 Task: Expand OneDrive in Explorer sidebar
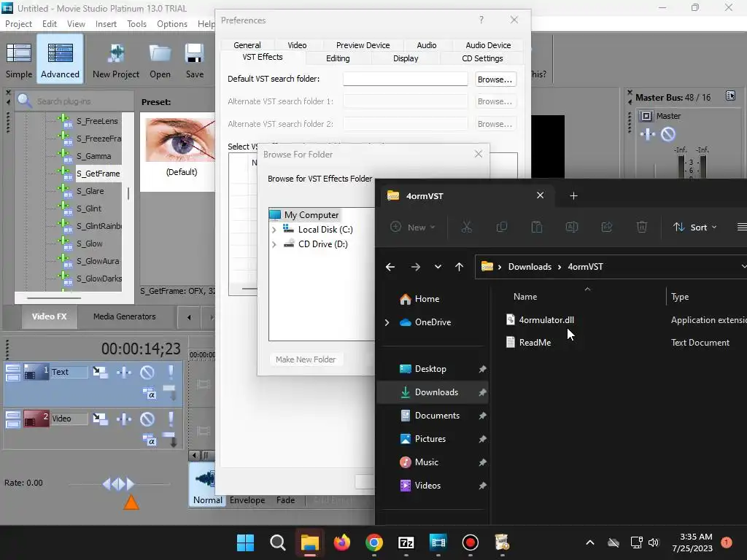coord(387,322)
